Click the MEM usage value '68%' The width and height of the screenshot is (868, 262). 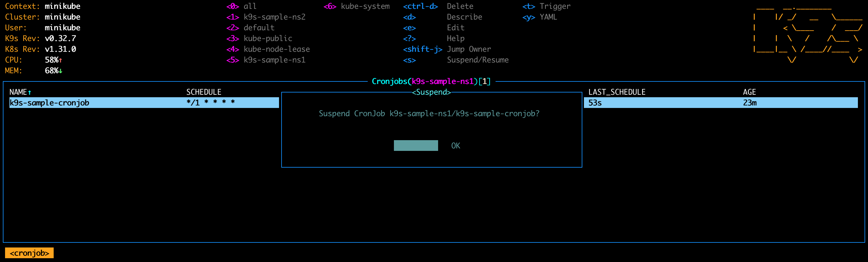tap(51, 71)
